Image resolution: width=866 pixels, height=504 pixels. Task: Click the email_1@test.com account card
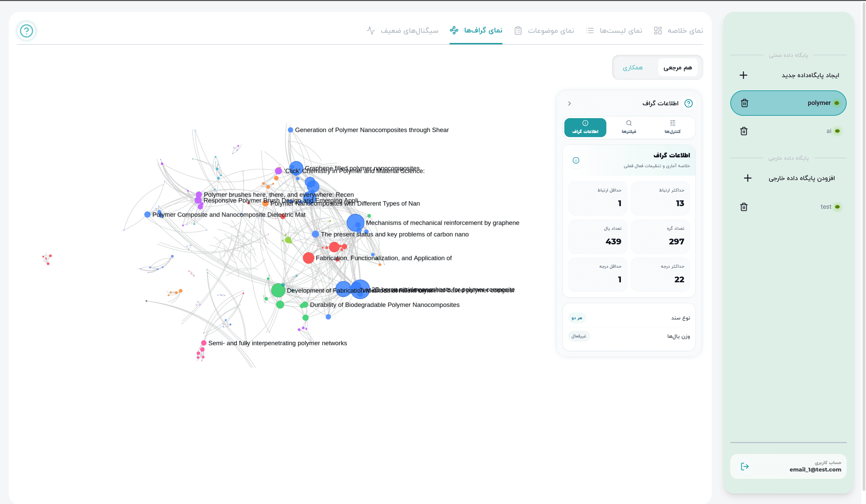pyautogui.click(x=788, y=466)
